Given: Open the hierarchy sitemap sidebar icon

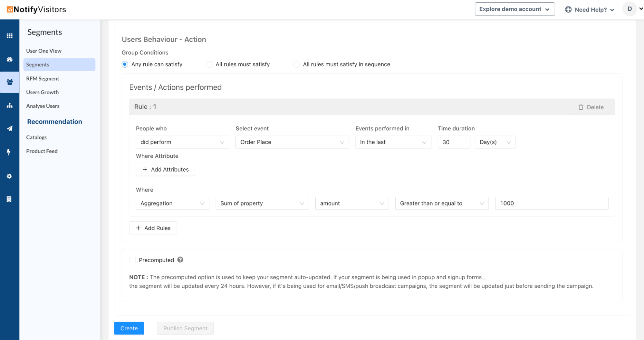Looking at the screenshot, I should coord(10,105).
